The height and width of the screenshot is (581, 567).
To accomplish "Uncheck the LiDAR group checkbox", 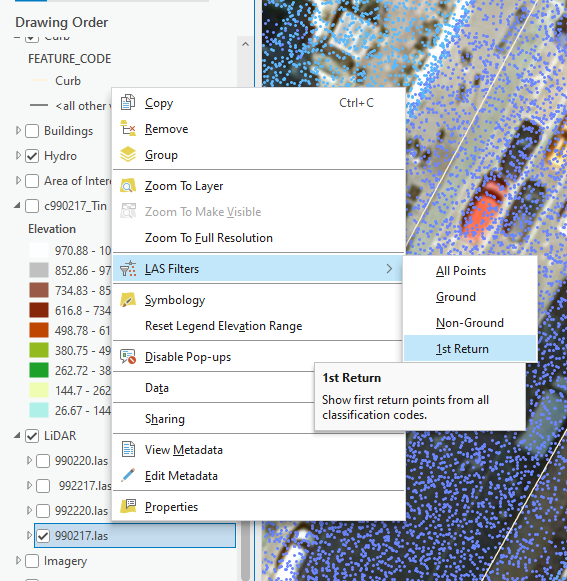I will pos(32,436).
